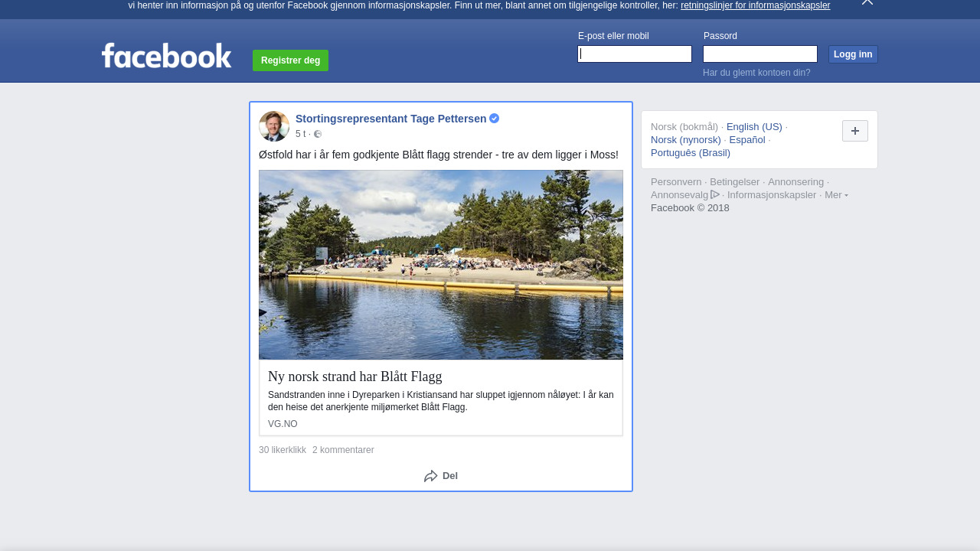Focus the Passord field
Image resolution: width=980 pixels, height=551 pixels.
760,54
